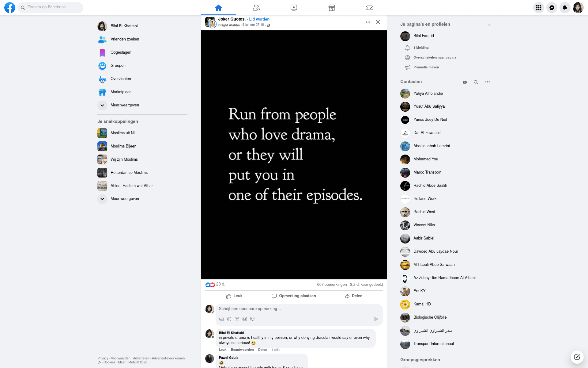The image size is (588, 368).
Task: Open the Marketplace tab icon
Action: coord(332,8)
